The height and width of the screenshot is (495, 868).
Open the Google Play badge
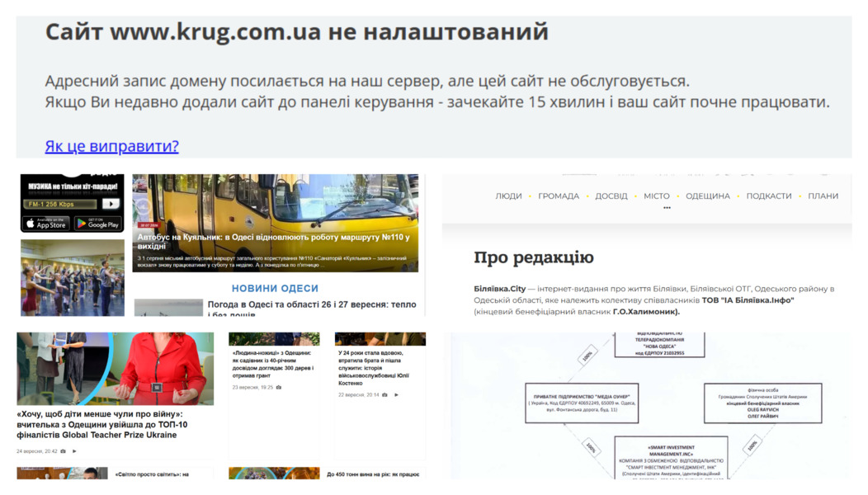pos(97,223)
